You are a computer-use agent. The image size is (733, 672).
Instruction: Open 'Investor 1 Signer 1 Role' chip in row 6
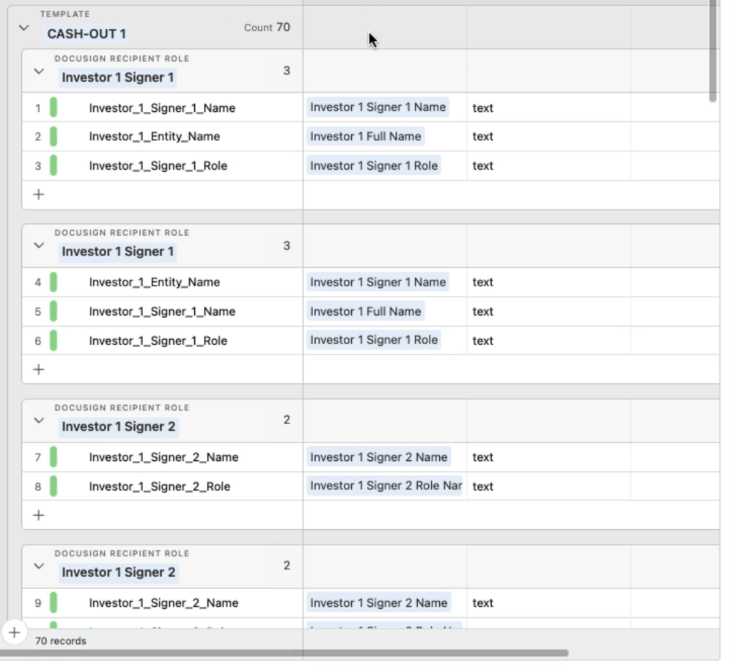tap(374, 340)
